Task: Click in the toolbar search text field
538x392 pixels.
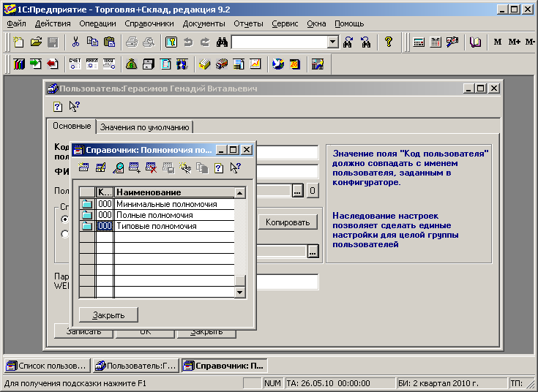Action: point(280,42)
